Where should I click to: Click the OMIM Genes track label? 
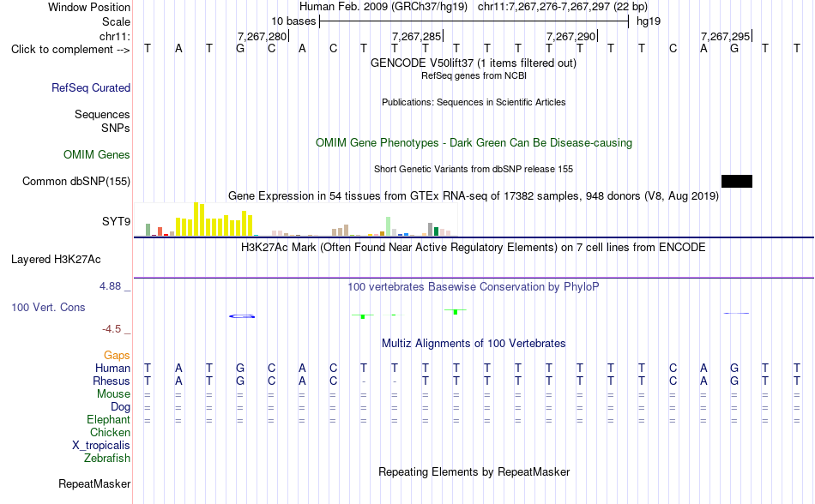coord(97,154)
